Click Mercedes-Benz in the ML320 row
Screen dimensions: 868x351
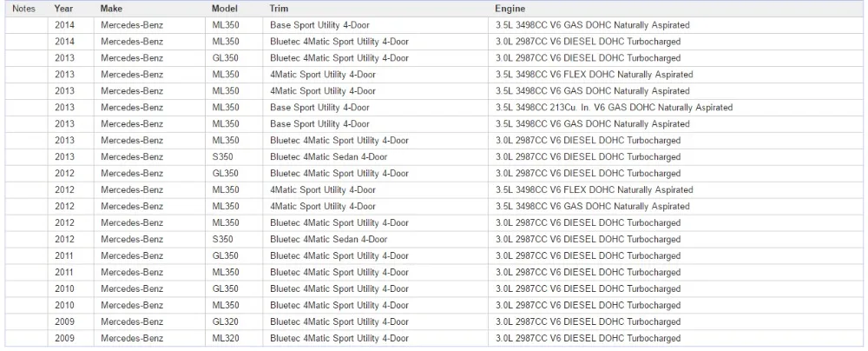(x=132, y=338)
